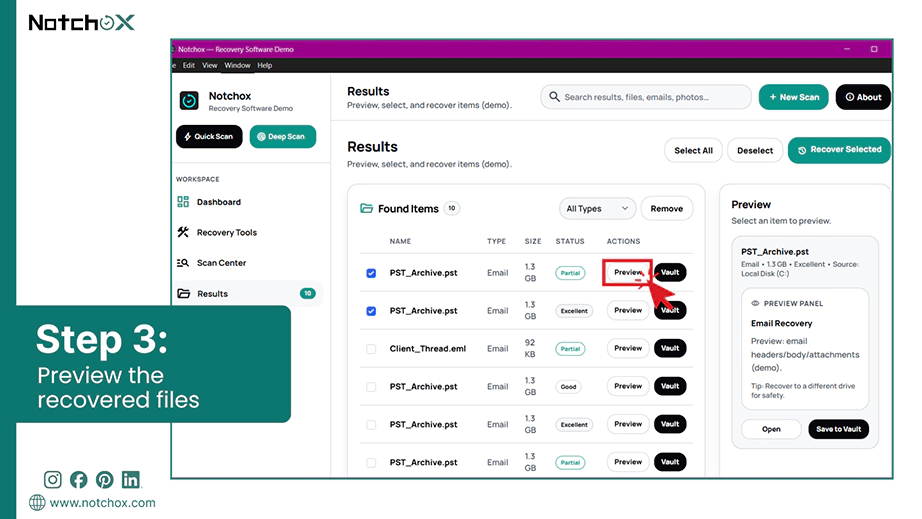The height and width of the screenshot is (519, 922).
Task: Click the maximize window button
Action: coord(874,49)
